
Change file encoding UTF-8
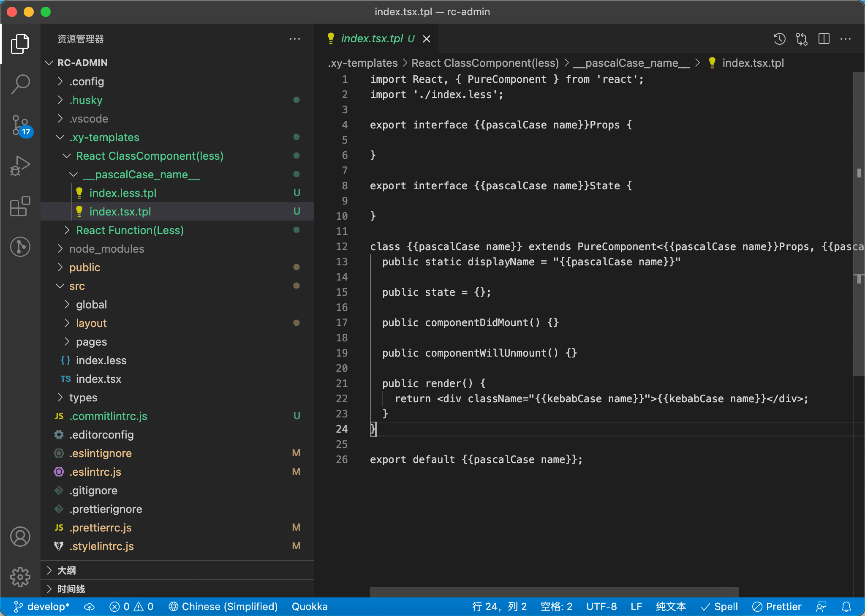601,607
